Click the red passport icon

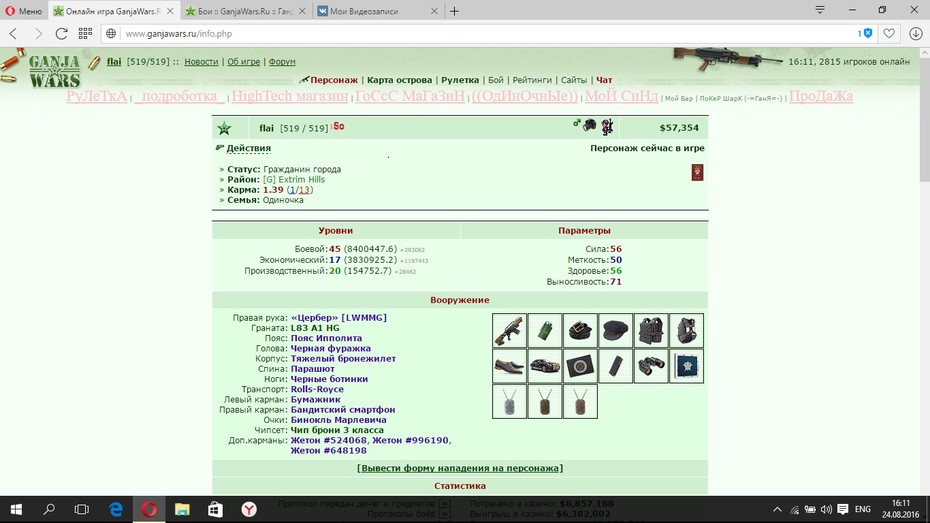[697, 173]
